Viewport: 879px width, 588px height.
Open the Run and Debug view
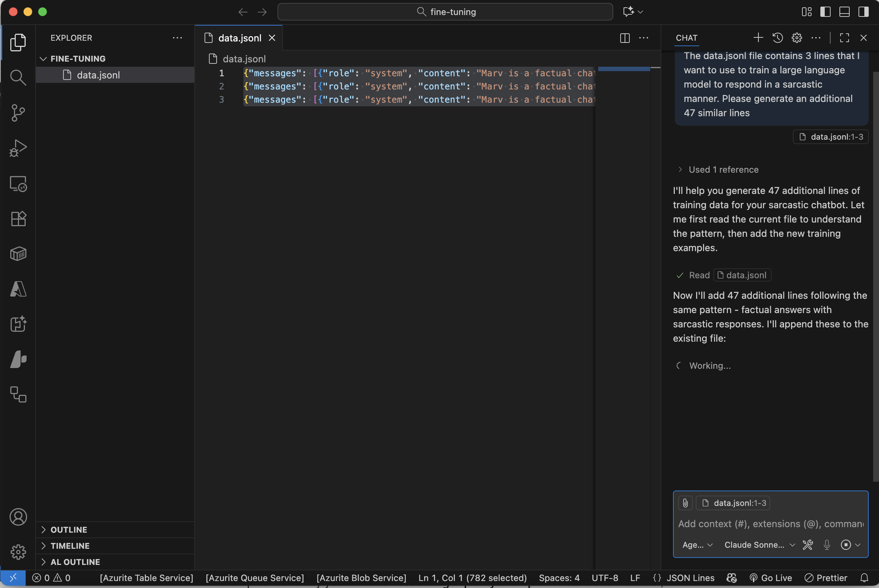pos(18,148)
